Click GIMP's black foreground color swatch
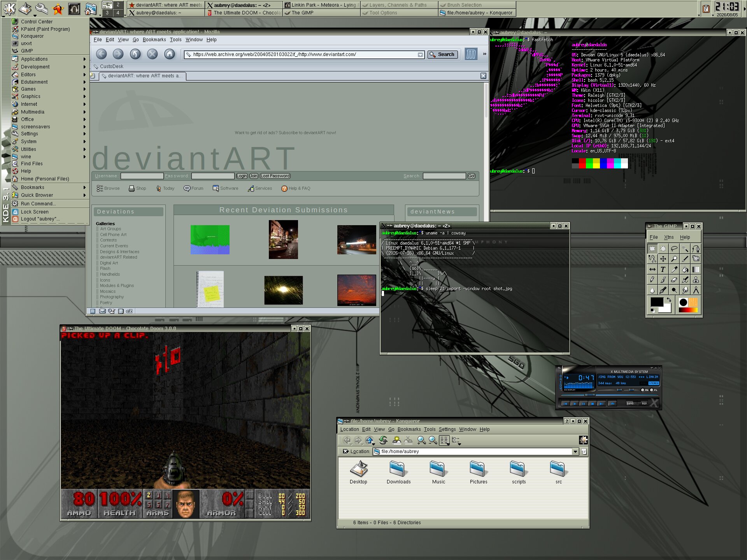Image resolution: width=747 pixels, height=560 pixels. 657,302
